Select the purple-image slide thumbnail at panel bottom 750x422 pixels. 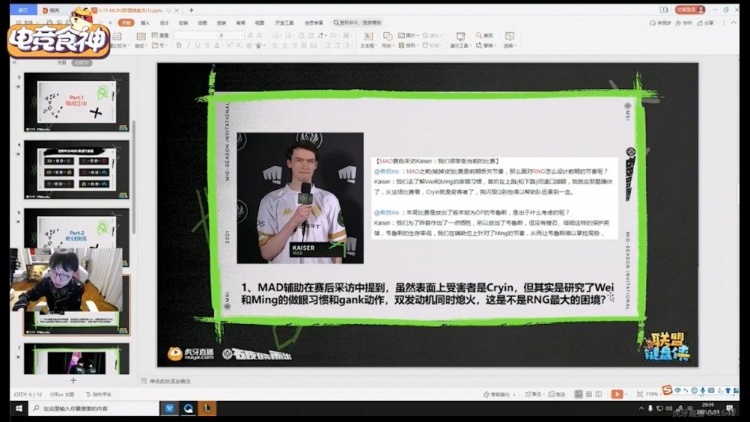pos(77,358)
